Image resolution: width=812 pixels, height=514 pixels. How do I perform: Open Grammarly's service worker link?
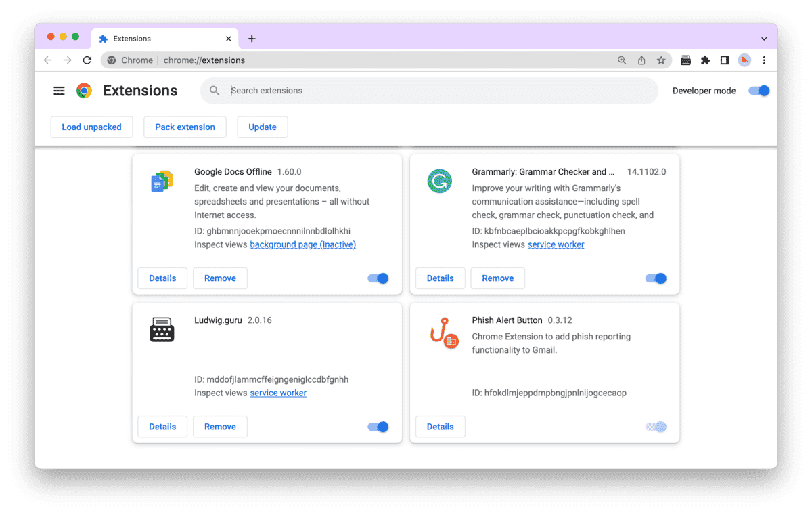tap(556, 244)
